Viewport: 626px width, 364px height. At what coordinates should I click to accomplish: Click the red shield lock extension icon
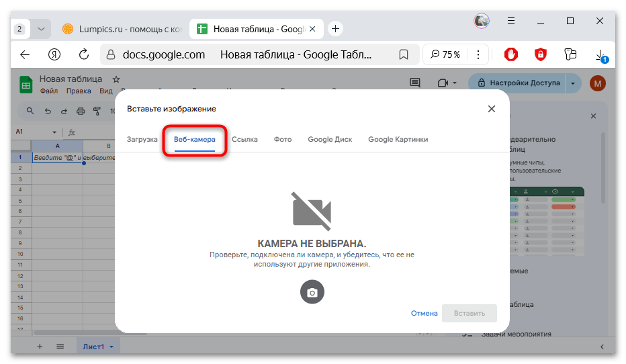[541, 54]
